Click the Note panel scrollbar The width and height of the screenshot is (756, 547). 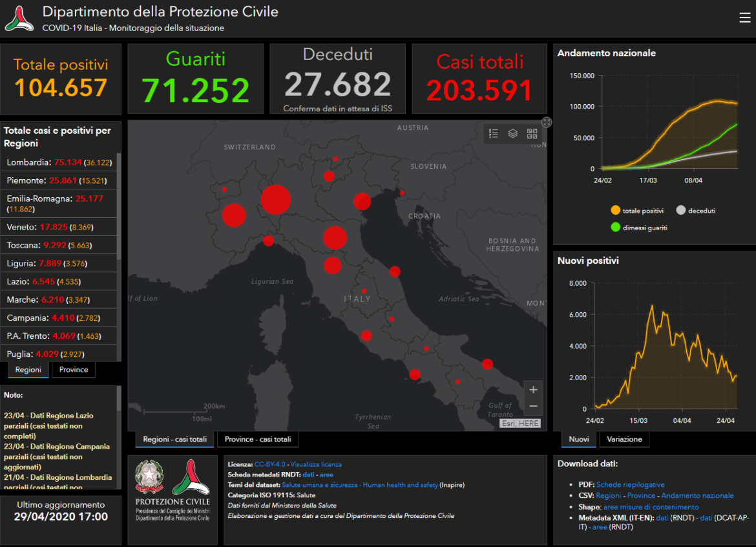[119, 398]
